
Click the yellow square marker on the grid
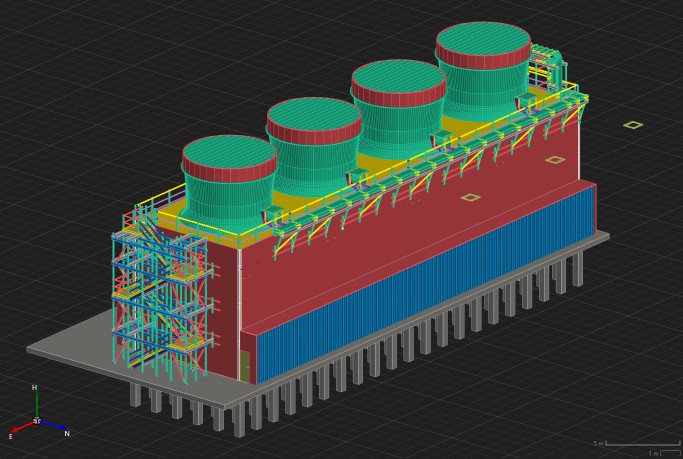tap(632, 125)
